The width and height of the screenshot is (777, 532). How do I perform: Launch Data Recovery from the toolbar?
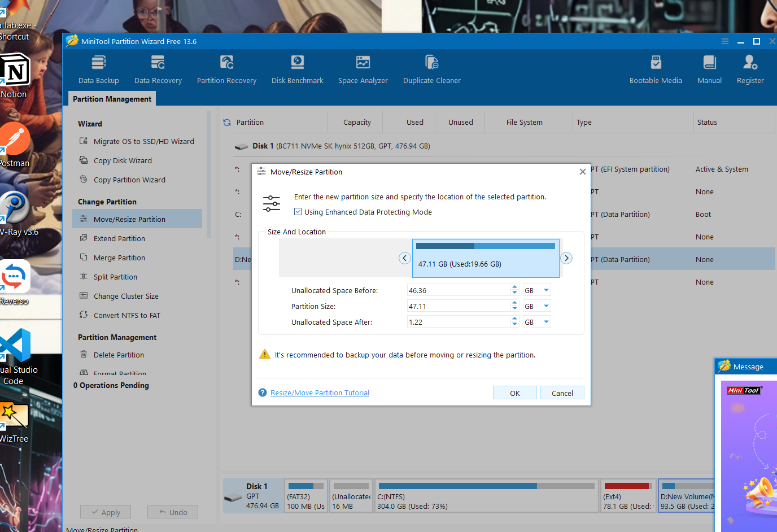(x=158, y=69)
